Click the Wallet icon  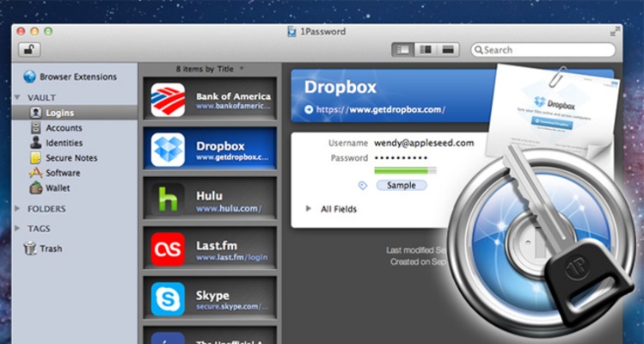tap(36, 187)
